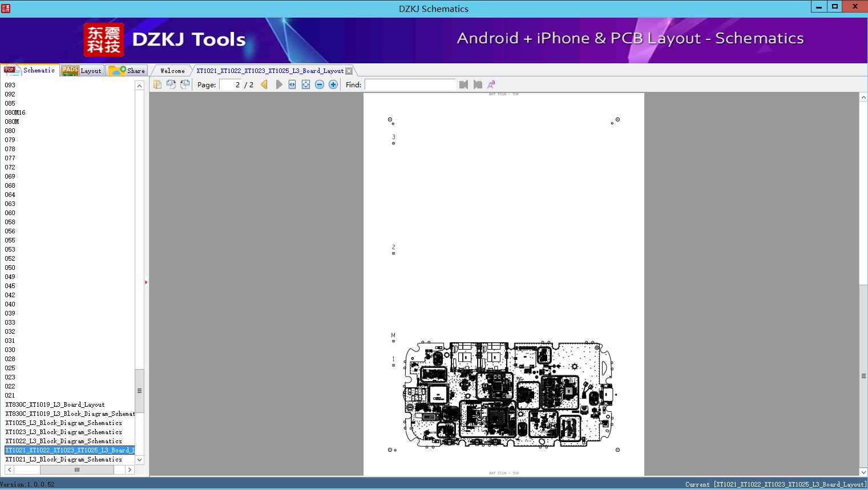This screenshot has width=868, height=490.
Task: Switch to the Schematic tab
Action: click(30, 70)
